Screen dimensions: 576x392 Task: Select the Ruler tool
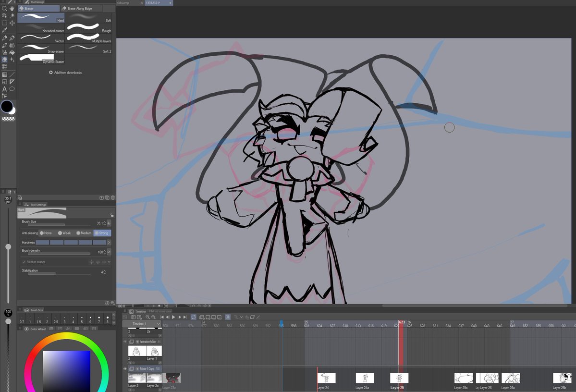pyautogui.click(x=12, y=82)
